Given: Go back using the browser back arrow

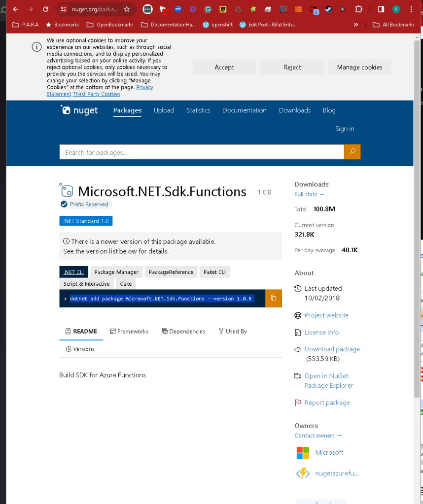Looking at the screenshot, I should [15, 9].
